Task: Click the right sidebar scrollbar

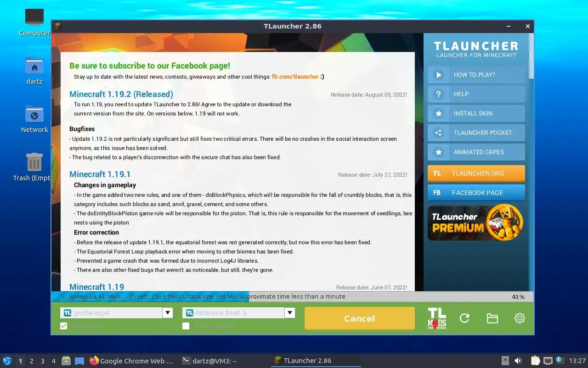Action: tap(531, 55)
